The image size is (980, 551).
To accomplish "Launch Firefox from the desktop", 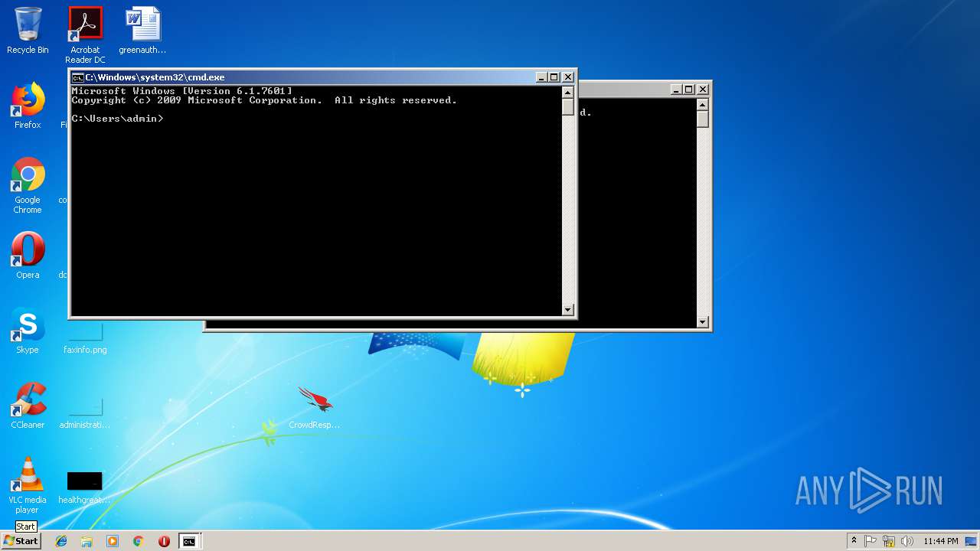I will [28, 106].
